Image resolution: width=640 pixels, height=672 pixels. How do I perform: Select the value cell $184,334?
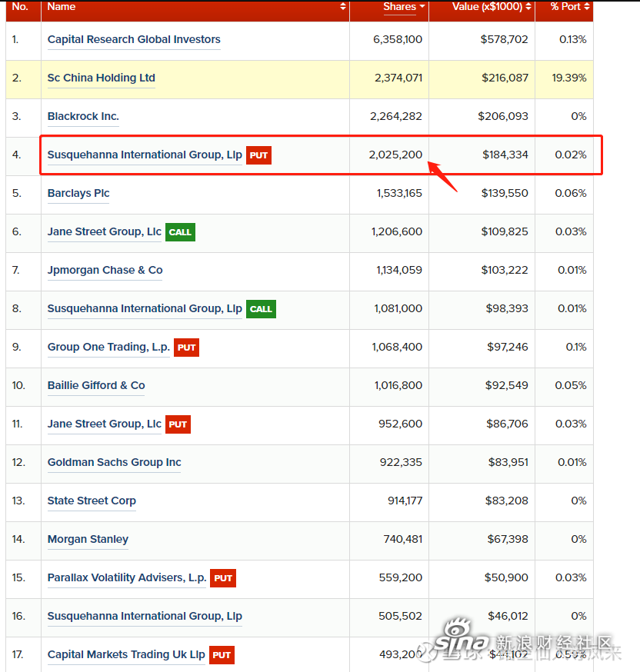(505, 155)
